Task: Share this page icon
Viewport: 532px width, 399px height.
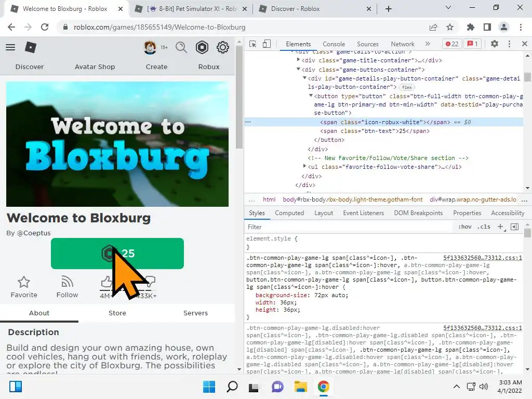Action: coord(433,27)
